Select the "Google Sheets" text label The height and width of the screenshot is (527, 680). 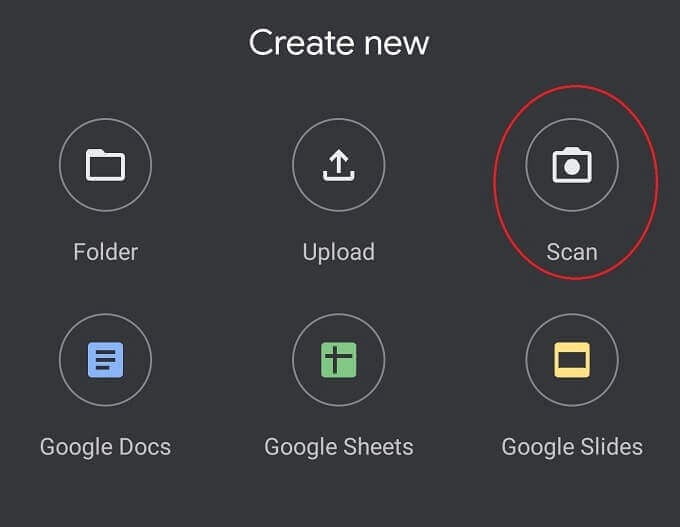coord(339,448)
